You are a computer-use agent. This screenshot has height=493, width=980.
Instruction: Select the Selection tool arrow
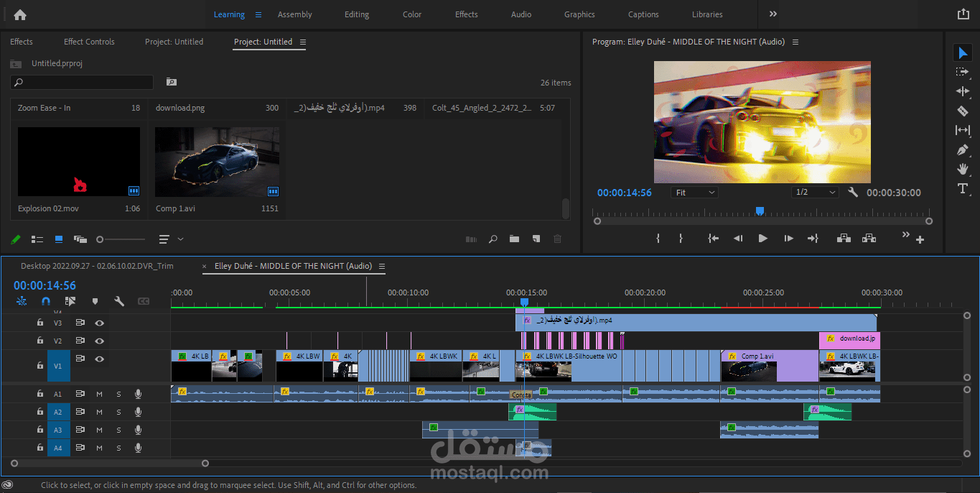coord(963,52)
